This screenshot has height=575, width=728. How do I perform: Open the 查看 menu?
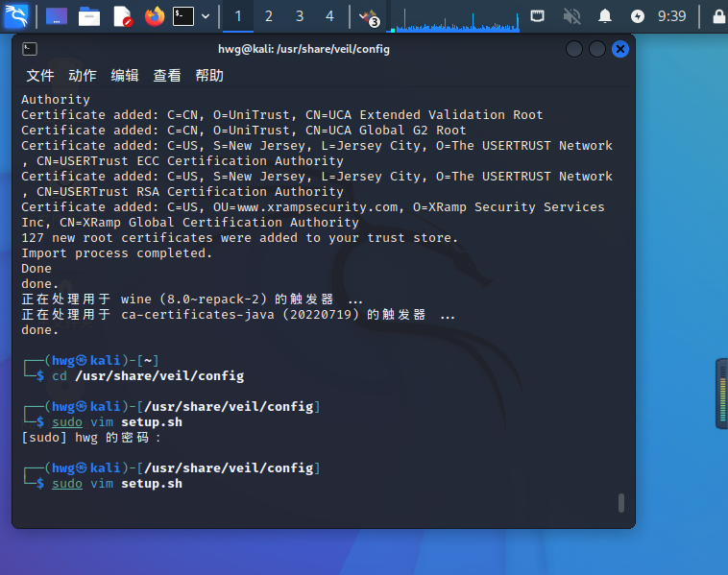coord(167,75)
